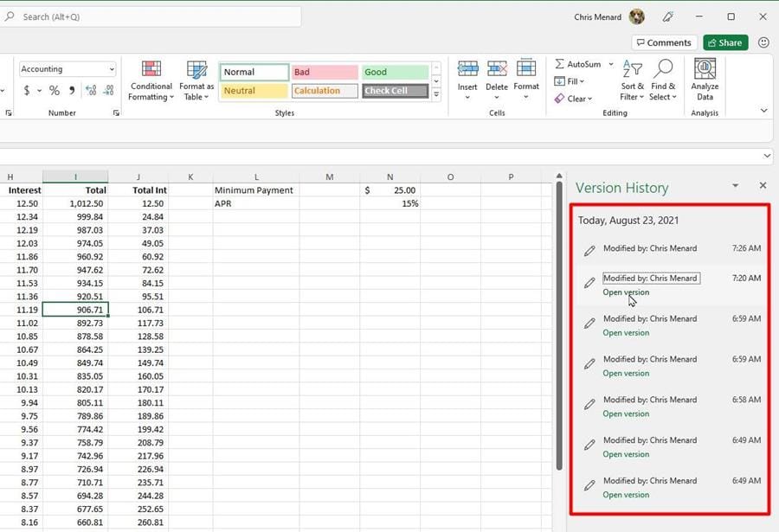Open the Version History pane options chevron
The image size is (779, 532).
click(735, 185)
